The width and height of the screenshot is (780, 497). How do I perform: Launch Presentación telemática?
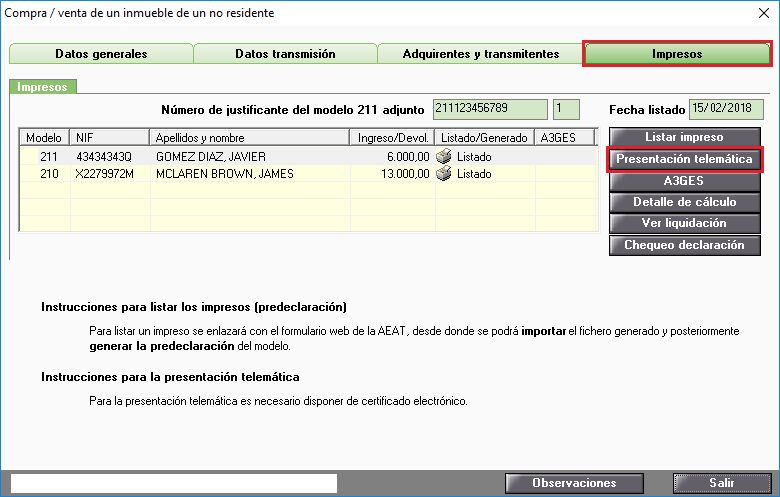tap(684, 159)
